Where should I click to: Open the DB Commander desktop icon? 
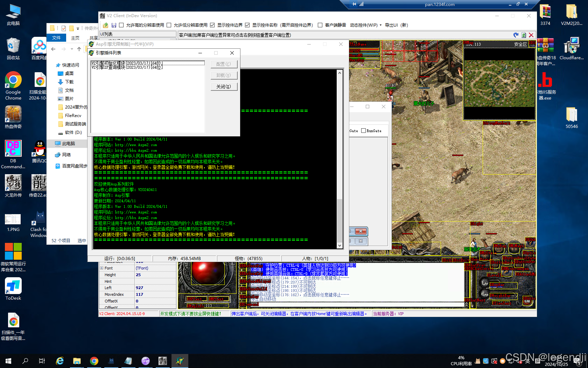point(13,154)
